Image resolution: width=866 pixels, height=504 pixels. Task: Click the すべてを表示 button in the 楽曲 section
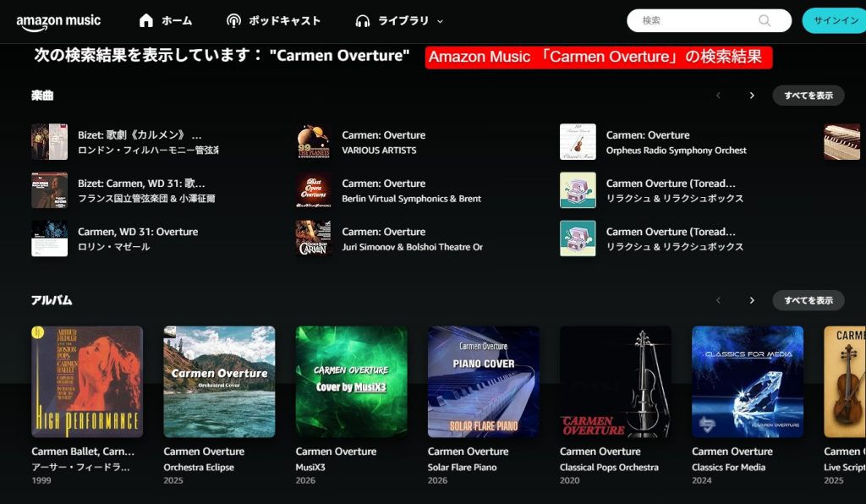pos(808,96)
